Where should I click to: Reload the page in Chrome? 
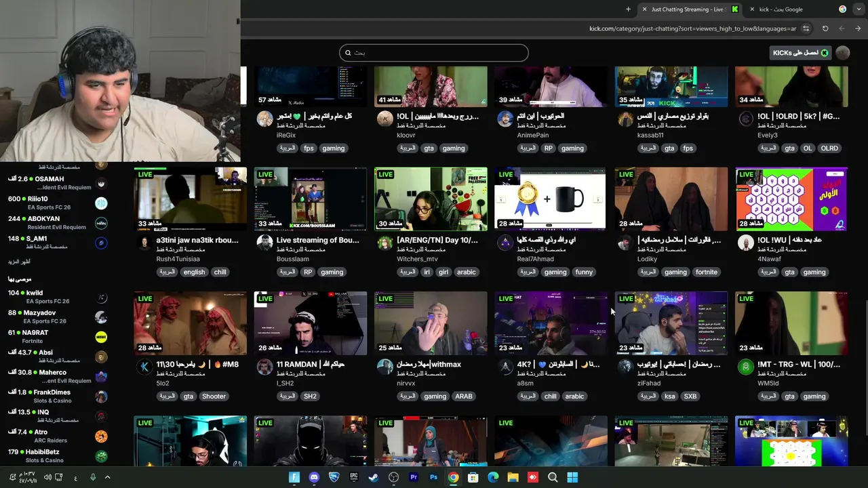point(825,28)
